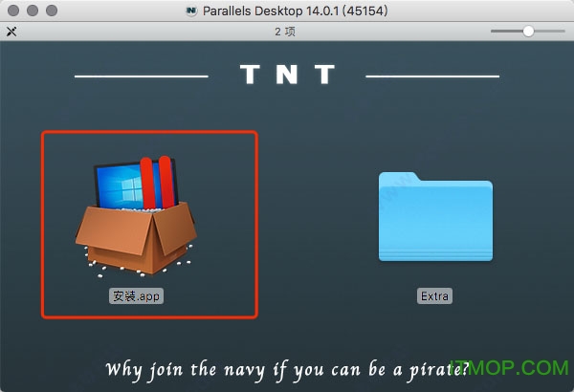Click the '2 项' item count text

(285, 32)
